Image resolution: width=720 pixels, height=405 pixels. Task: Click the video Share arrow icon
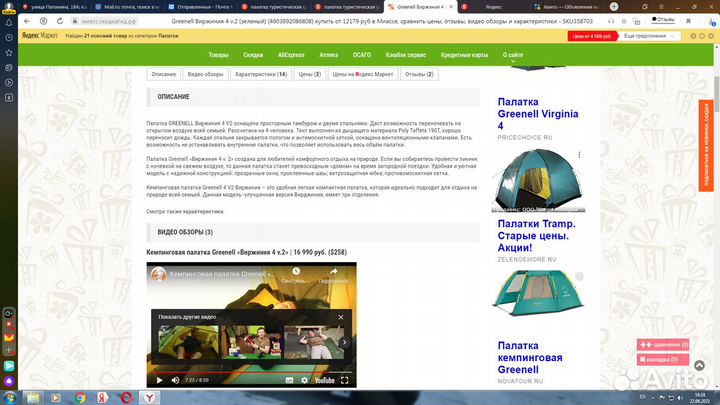[x=332, y=272]
